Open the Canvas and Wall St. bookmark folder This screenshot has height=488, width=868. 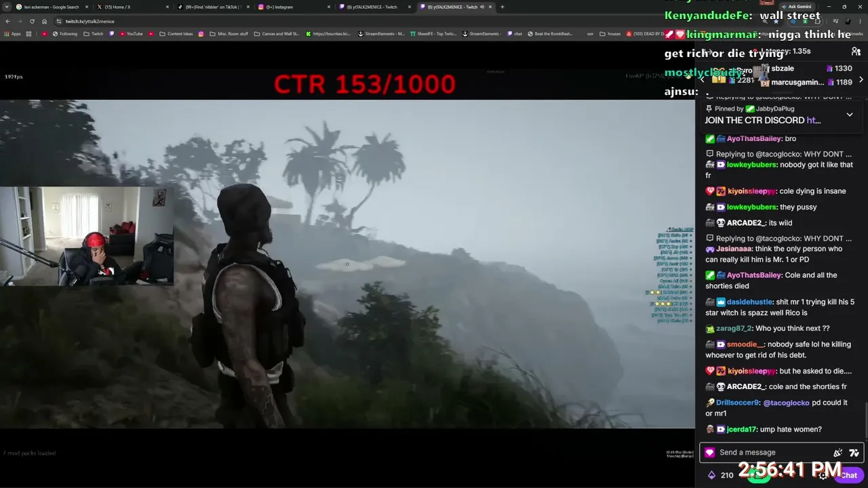[276, 34]
